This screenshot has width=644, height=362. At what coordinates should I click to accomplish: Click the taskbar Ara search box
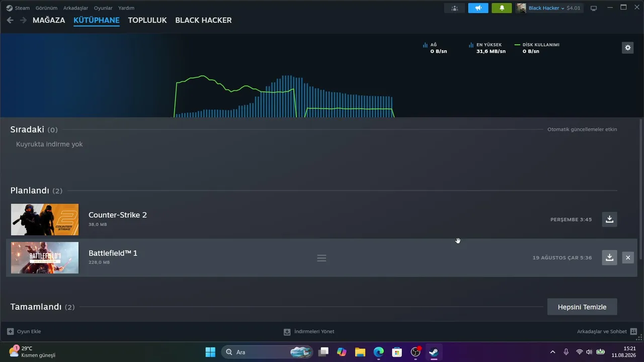(x=267, y=352)
